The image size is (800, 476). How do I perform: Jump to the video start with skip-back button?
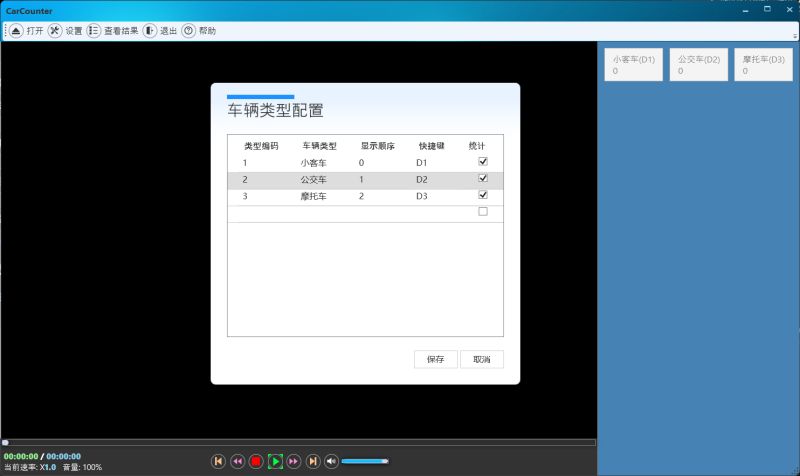[x=218, y=461]
